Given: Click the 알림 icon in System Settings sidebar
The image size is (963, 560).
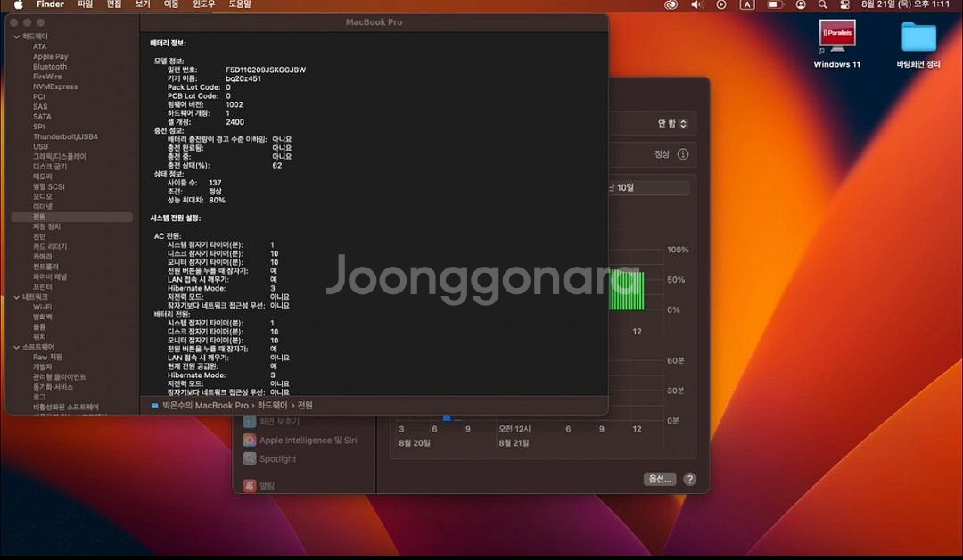Looking at the screenshot, I should coord(250,486).
